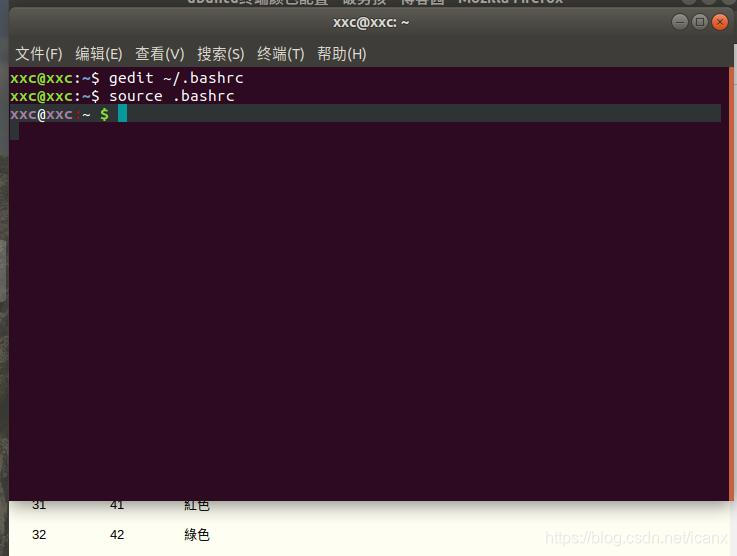This screenshot has height=556, width=737.
Task: Click the terminal scrollbar on the right
Action: pos(731,284)
